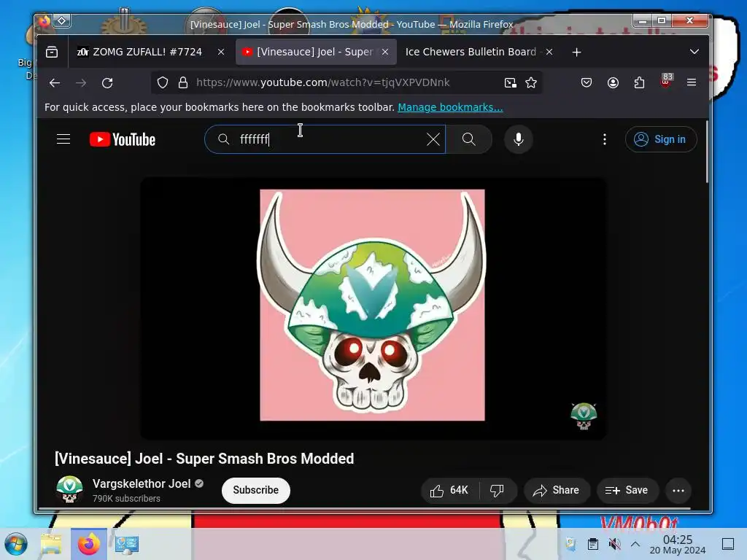Open file explorer from taskbar
The width and height of the screenshot is (747, 560).
pyautogui.click(x=51, y=544)
